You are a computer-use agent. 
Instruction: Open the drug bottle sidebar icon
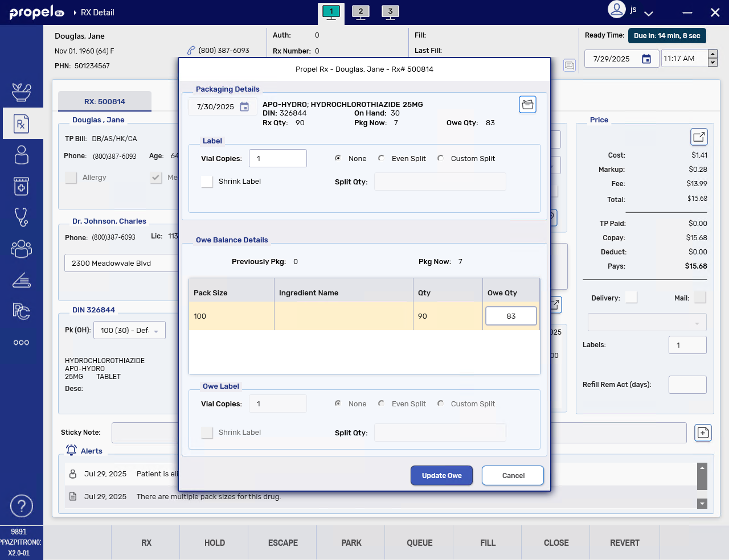21,186
